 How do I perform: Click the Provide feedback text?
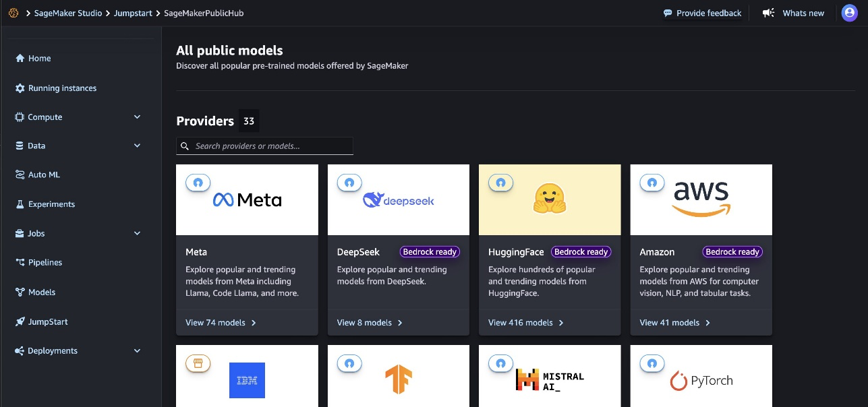(x=709, y=13)
